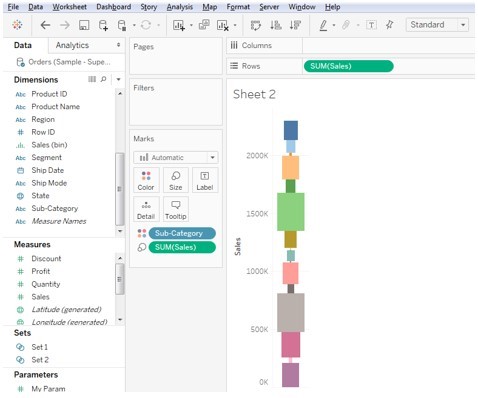The image size is (478, 398).
Task: Switch to the Analytics tab
Action: 72,45
